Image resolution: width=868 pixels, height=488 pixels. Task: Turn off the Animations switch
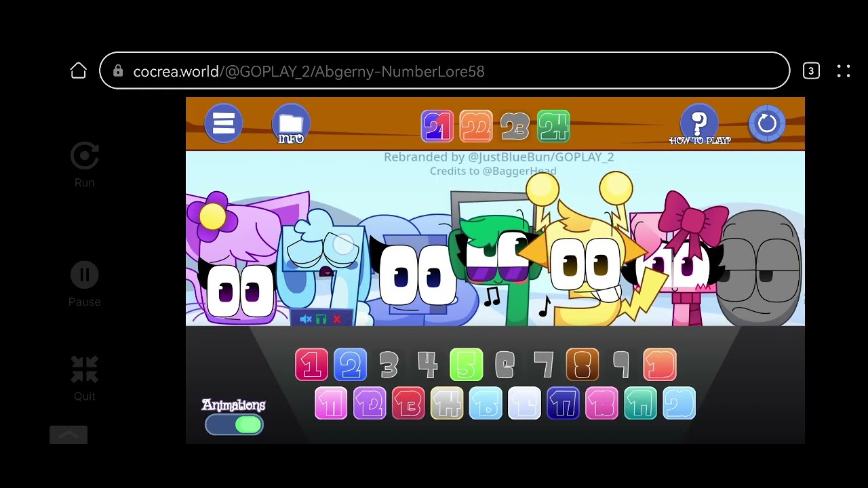(x=234, y=424)
